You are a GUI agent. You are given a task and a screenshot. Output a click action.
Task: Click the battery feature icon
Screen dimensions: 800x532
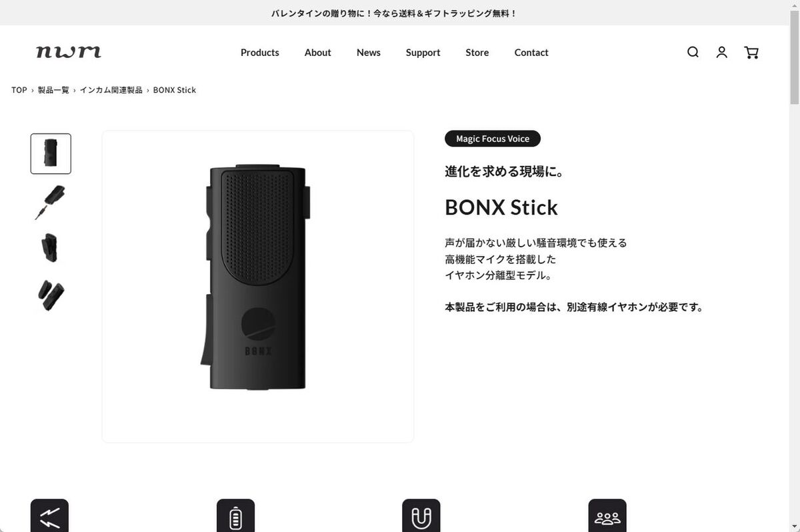(235, 515)
